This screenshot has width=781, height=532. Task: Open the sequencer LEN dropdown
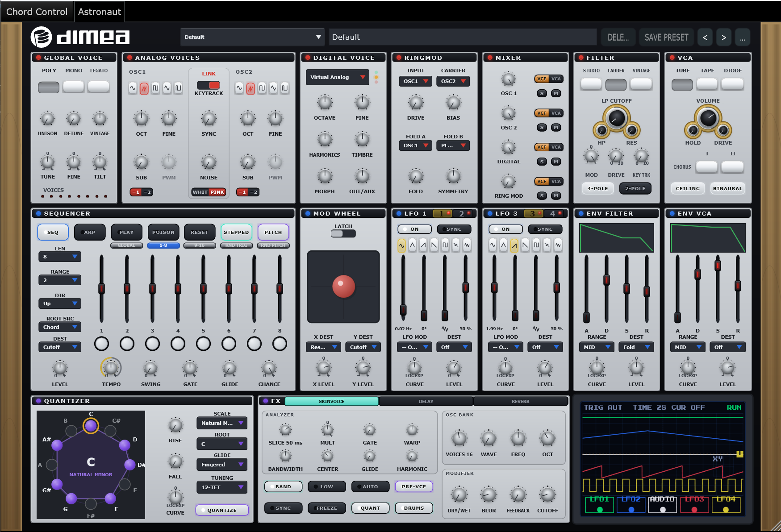pyautogui.click(x=60, y=257)
